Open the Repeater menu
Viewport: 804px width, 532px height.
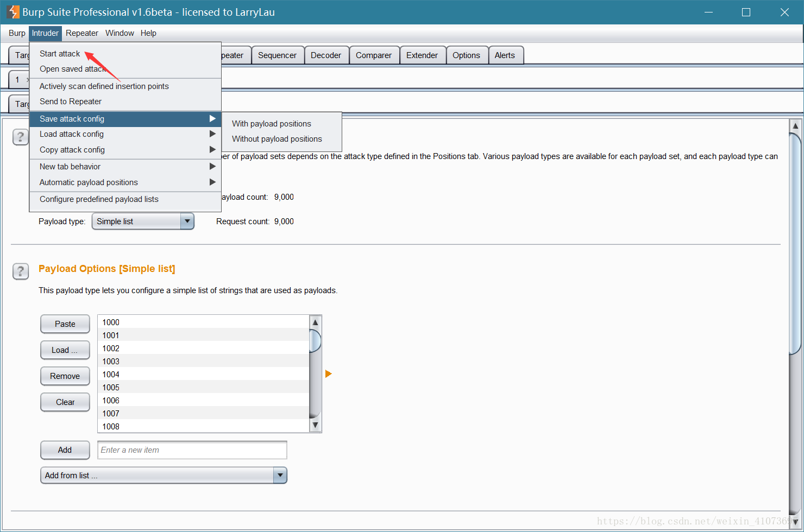[x=82, y=33]
